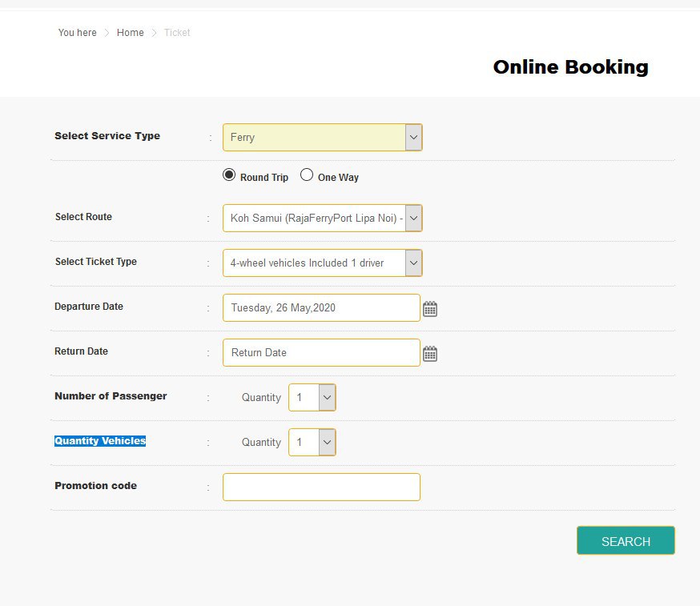Open the Select Service Type dropdown showing Ferry

(x=322, y=138)
